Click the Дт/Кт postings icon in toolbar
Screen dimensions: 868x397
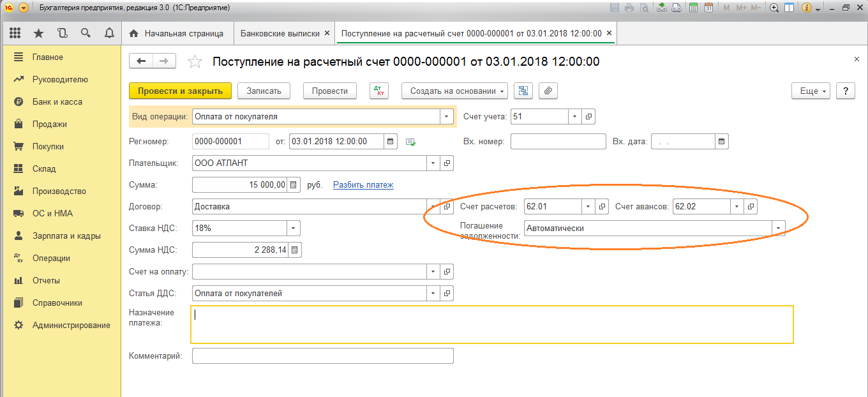379,91
